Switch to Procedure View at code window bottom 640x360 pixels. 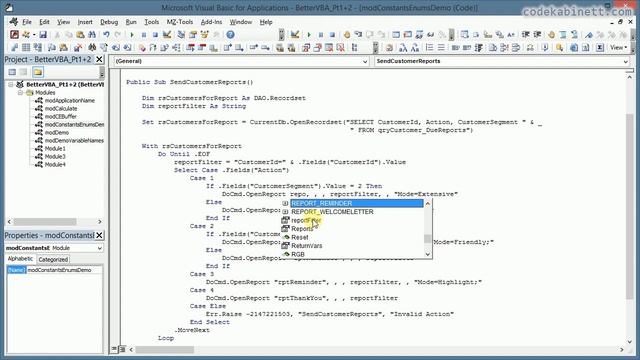114,349
